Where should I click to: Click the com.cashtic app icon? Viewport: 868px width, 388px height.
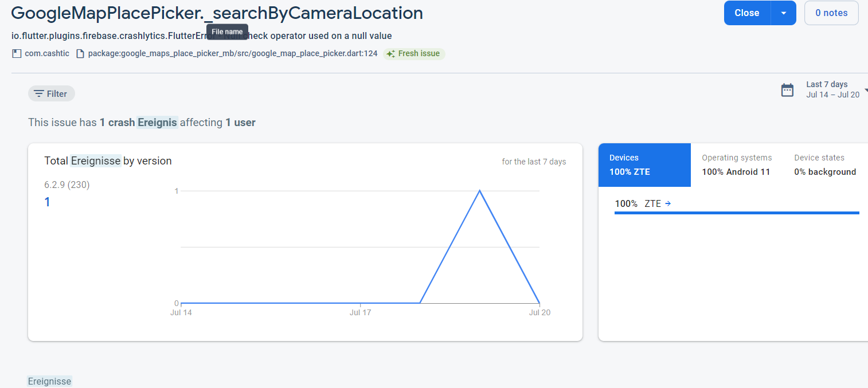[17, 53]
